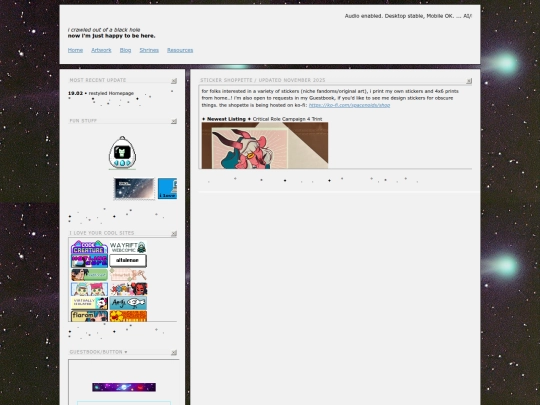Click the Critical Role print listing image
This screenshot has width=540, height=405.
[x=265, y=146]
